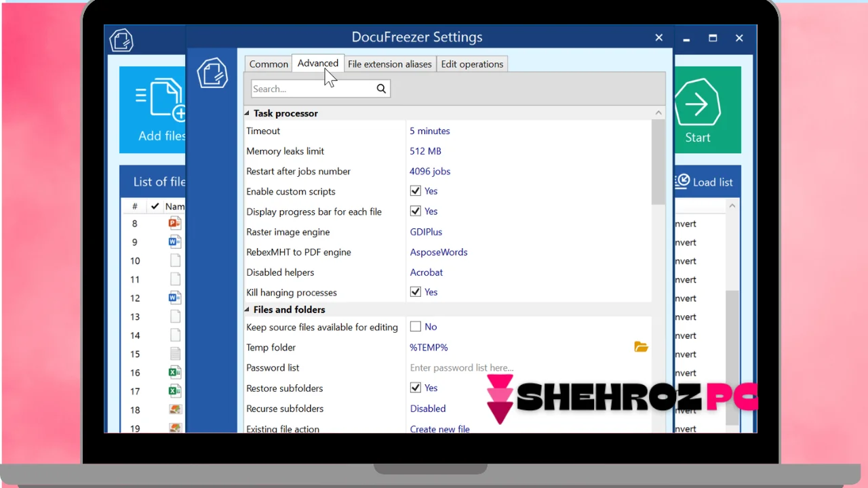Click the Memory leaks limit label
868x488 pixels.
tap(285, 151)
